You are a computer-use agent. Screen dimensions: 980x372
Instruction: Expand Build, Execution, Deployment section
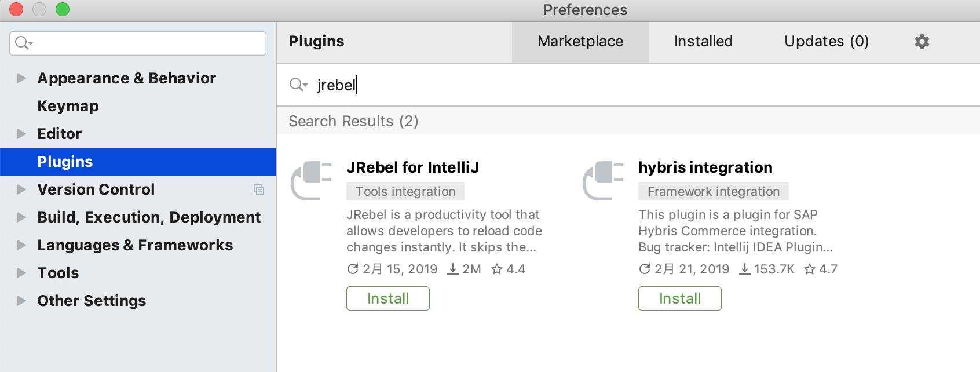pyautogui.click(x=21, y=217)
